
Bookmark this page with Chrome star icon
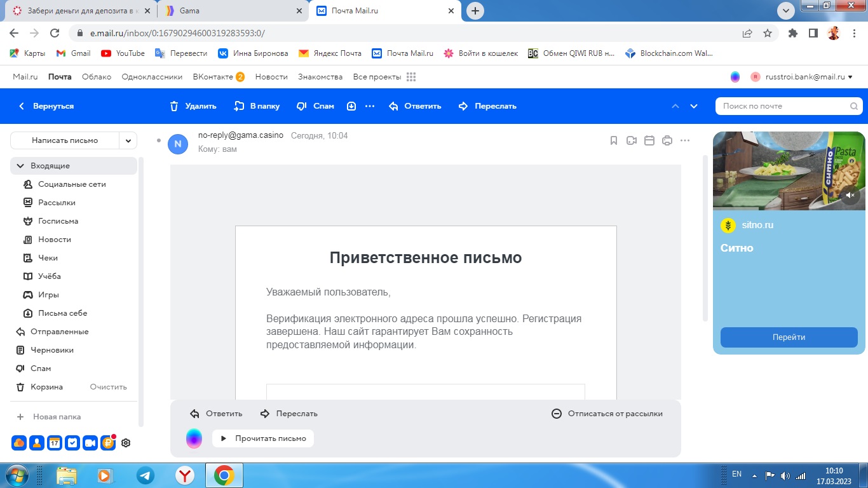pos(768,33)
